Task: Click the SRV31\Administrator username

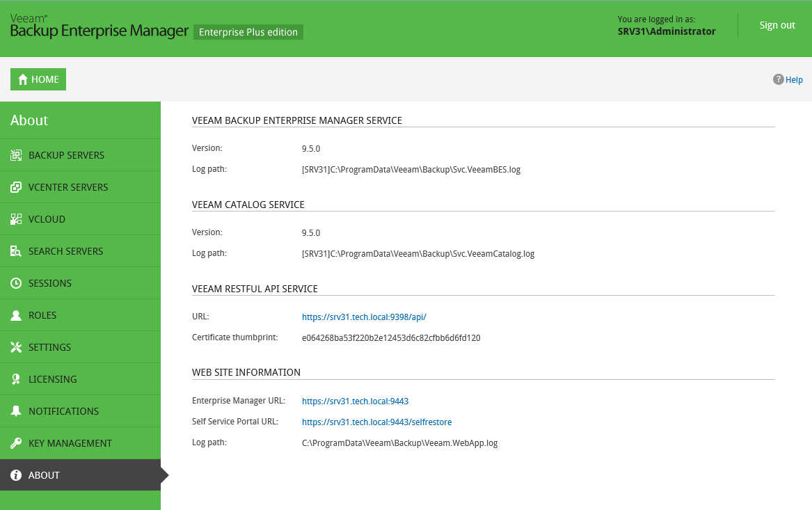Action: click(667, 31)
